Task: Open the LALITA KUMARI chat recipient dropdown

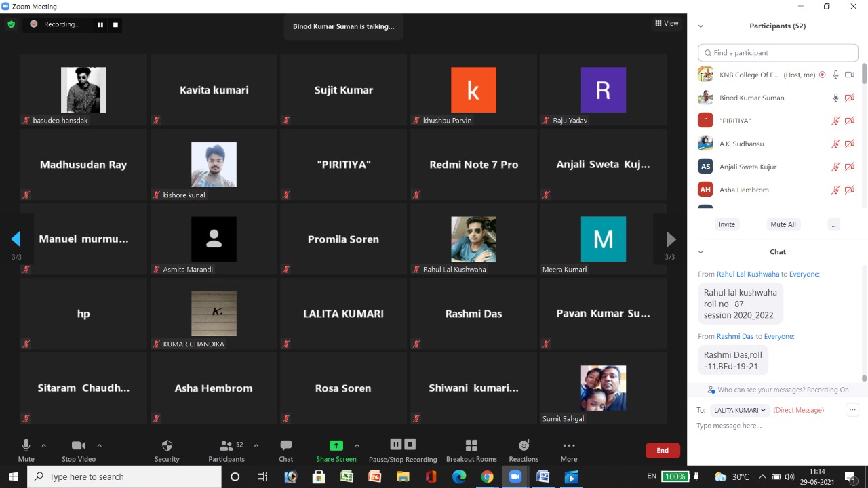Action: coord(739,410)
